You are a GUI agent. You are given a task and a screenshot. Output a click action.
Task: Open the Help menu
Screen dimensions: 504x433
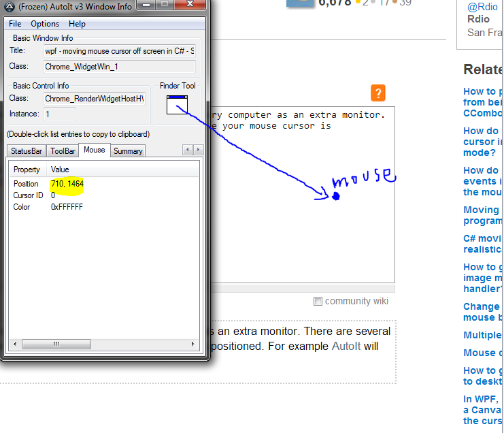pyautogui.click(x=77, y=24)
